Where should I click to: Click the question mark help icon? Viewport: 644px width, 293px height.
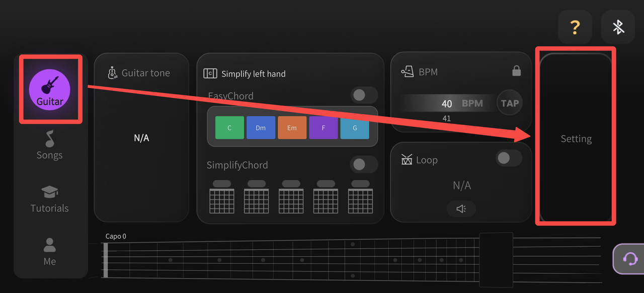575,27
